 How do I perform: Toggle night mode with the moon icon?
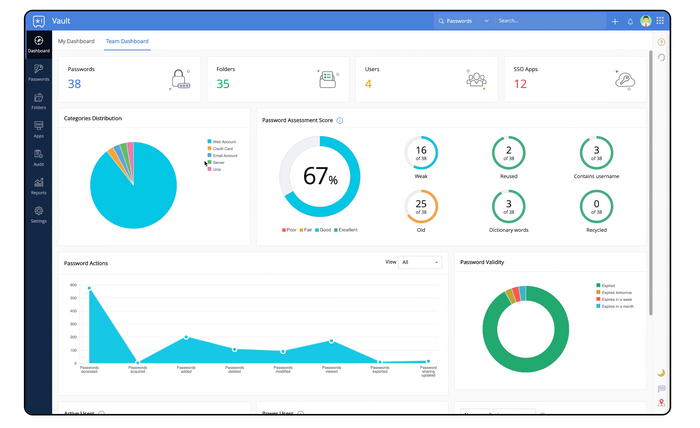tap(661, 373)
